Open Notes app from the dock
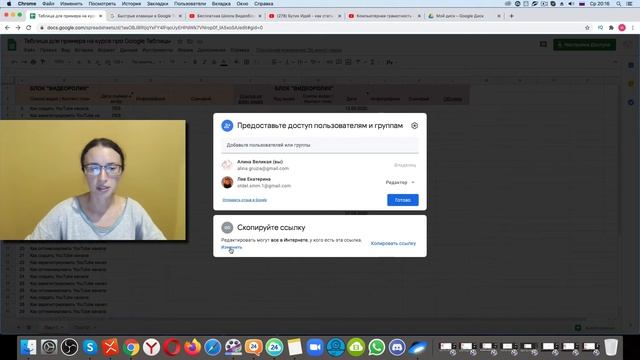Screen dimensions: 640x360 click(294, 347)
